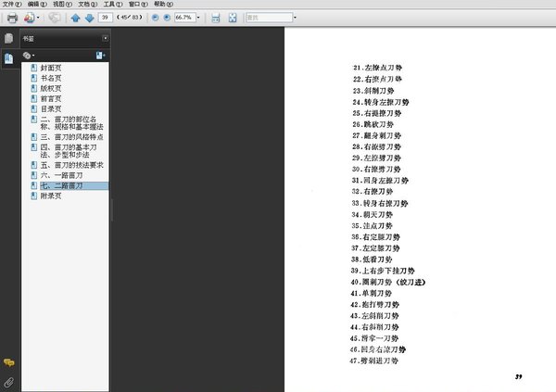Select the 版权页 bookmark
The height and width of the screenshot is (392, 556).
[51, 88]
